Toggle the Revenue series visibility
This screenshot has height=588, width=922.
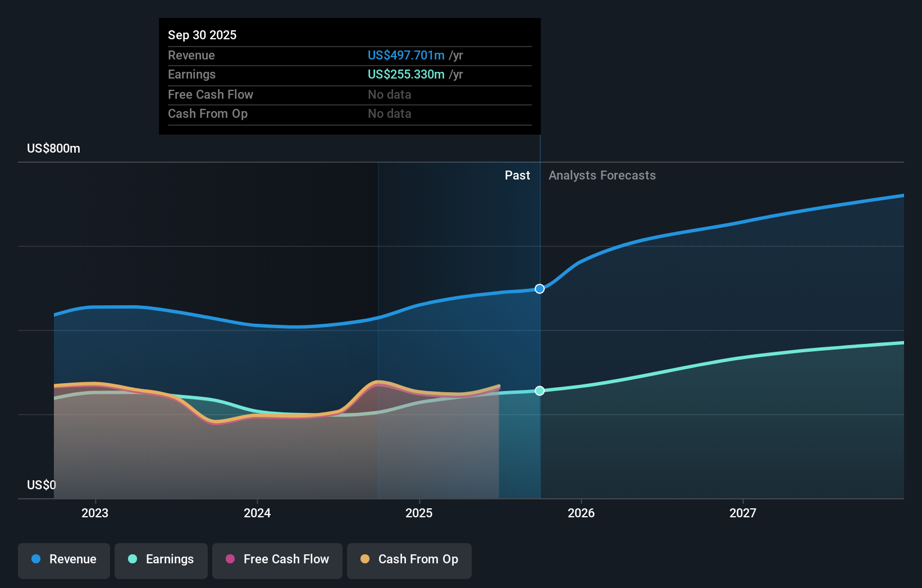coord(63,559)
